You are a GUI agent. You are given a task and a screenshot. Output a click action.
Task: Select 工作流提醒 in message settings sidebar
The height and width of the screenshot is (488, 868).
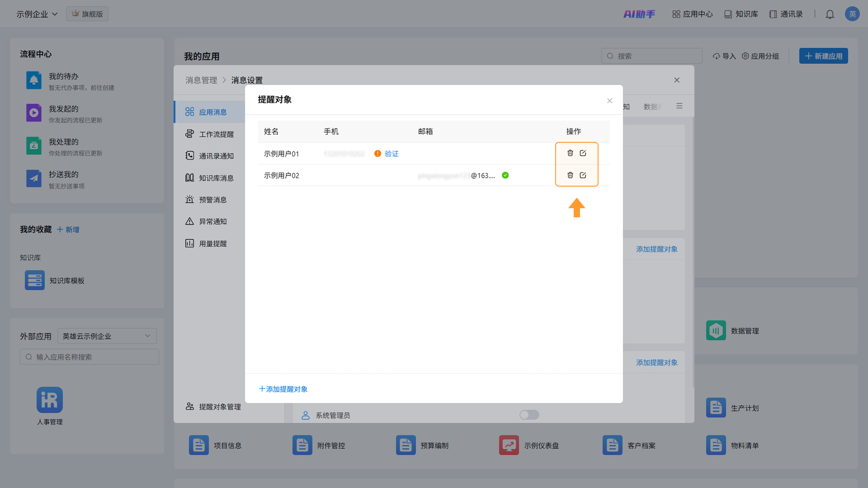tap(216, 134)
